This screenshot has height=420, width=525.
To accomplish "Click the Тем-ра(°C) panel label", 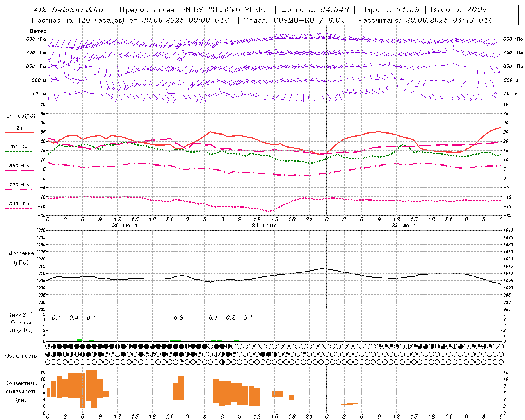I will 19,116.
